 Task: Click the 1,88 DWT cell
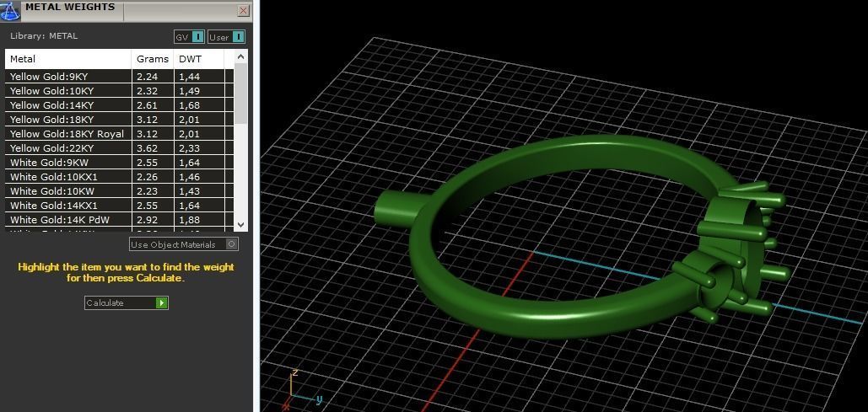click(199, 220)
